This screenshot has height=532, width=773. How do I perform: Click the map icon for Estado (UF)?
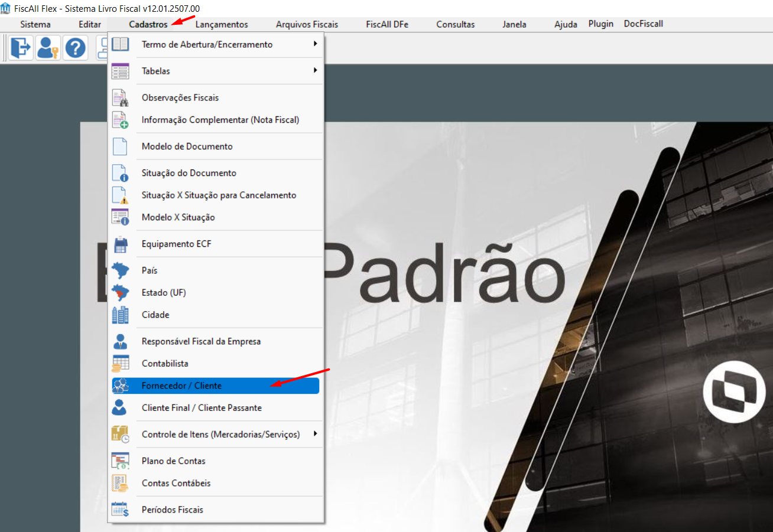[x=121, y=292]
